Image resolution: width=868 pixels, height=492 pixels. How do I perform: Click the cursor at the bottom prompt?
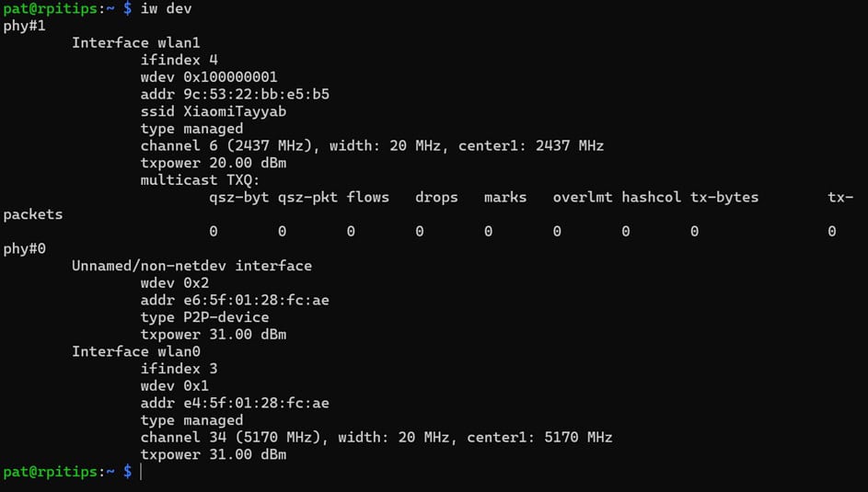point(140,472)
